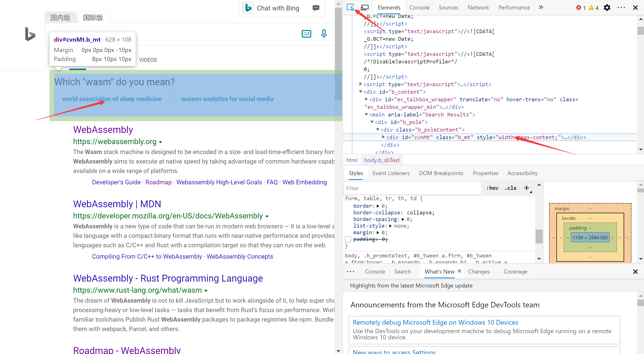Image resolution: width=644 pixels, height=354 pixels.
Task: Click the red error count indicator
Action: pyautogui.click(x=581, y=8)
